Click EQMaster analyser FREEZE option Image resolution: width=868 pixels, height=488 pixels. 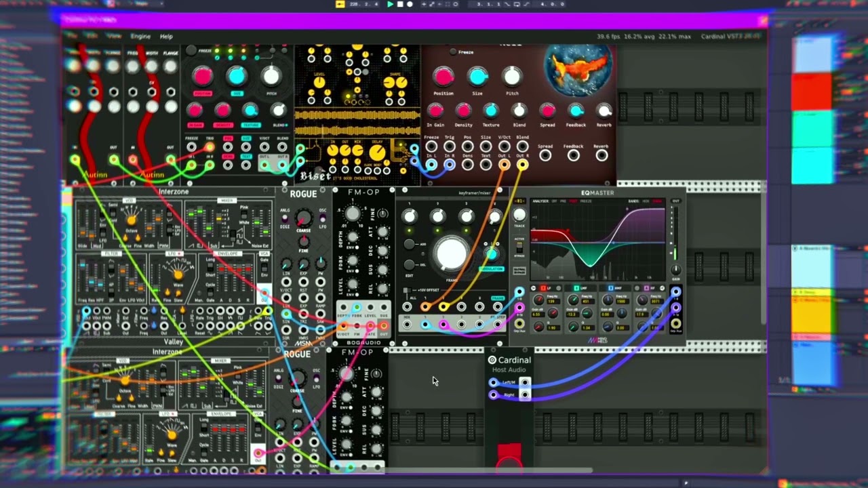tap(585, 201)
